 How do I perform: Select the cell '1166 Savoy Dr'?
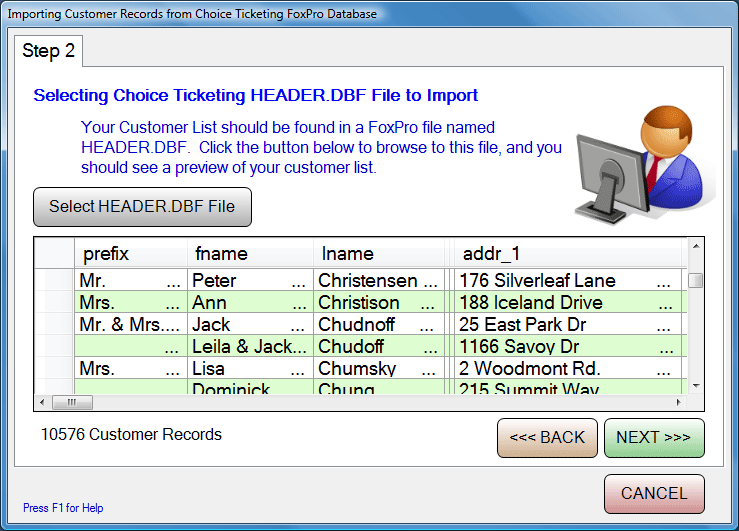[567, 346]
